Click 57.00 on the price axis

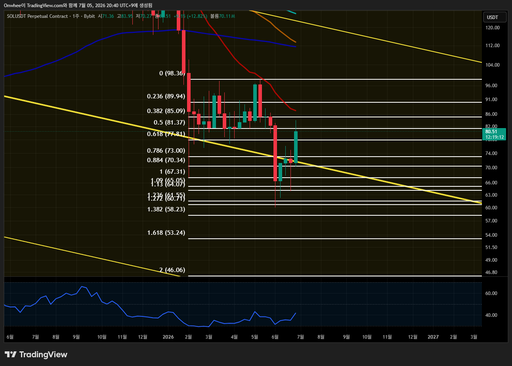(491, 221)
